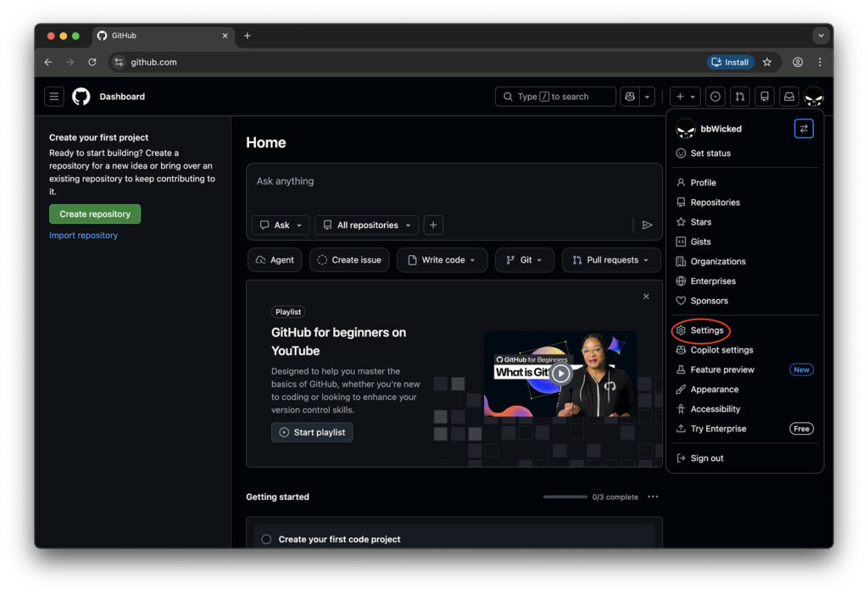Click the GitHub Octocat logo
The height and width of the screenshot is (594, 868).
[81, 97]
